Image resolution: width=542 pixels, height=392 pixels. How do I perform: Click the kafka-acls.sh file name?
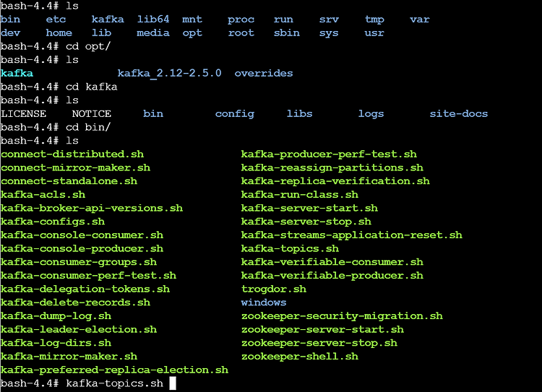pos(43,194)
